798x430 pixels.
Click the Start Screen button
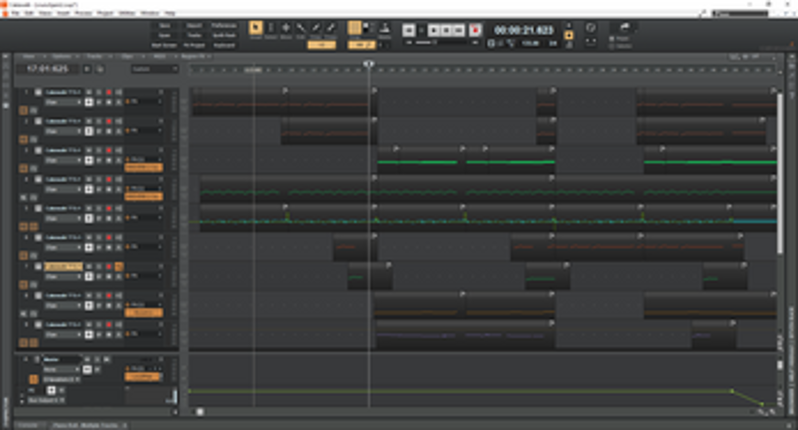(164, 45)
